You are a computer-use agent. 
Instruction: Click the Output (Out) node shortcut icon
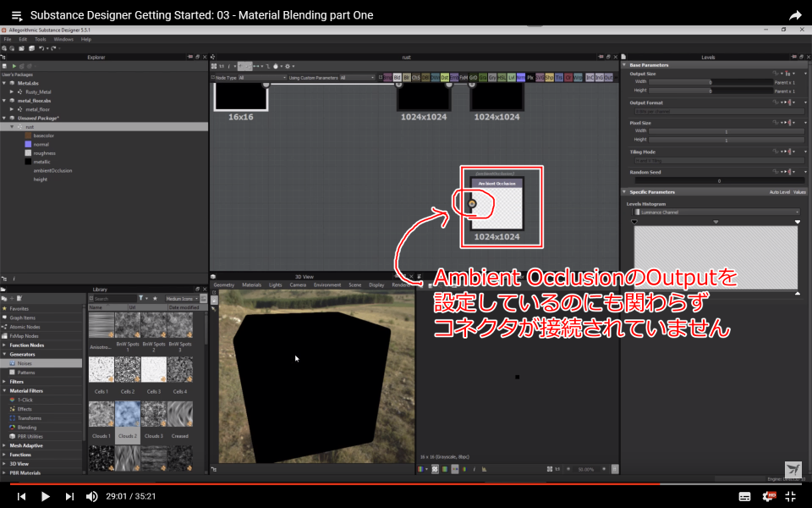[608, 77]
